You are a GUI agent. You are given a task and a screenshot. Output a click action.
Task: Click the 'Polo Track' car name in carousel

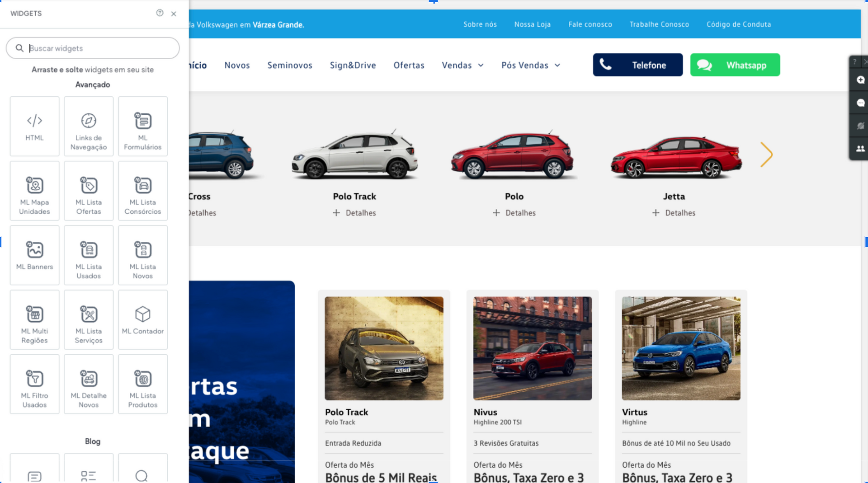click(x=354, y=197)
